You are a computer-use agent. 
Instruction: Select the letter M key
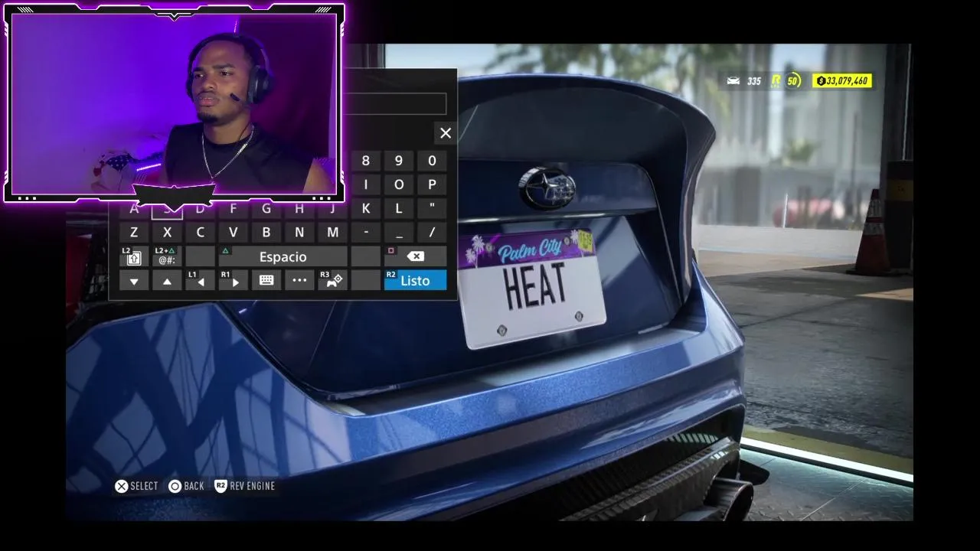click(x=332, y=233)
